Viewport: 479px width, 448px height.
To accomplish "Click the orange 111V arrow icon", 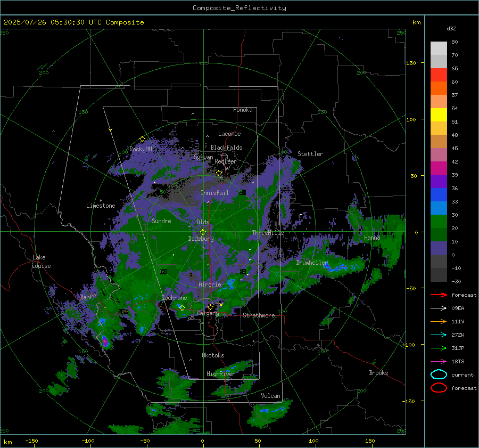I will click(x=439, y=321).
